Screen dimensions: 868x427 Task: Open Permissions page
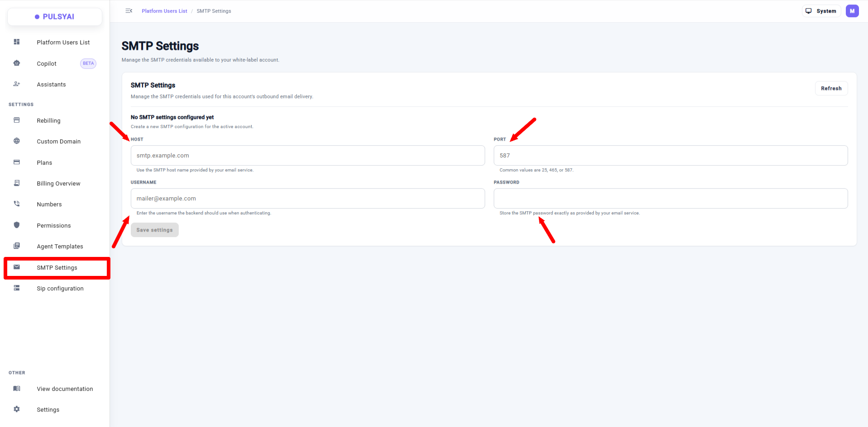click(x=55, y=226)
